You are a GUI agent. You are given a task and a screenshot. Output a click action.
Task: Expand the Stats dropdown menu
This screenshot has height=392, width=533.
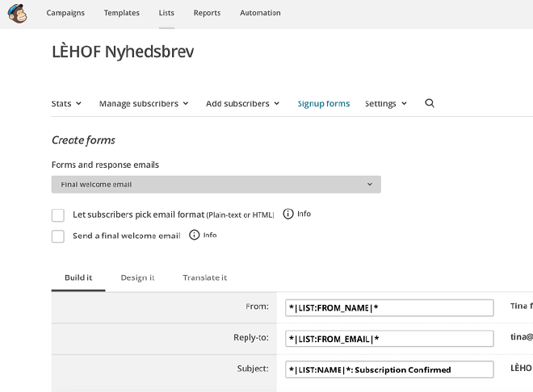tap(66, 104)
